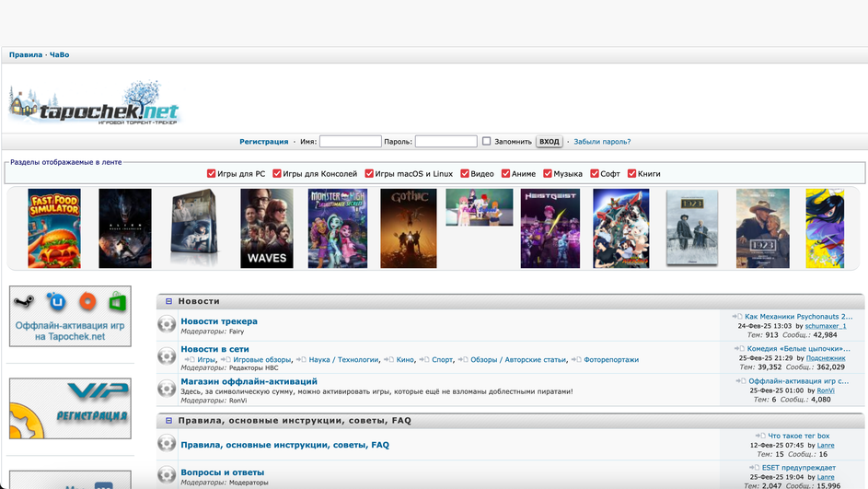Viewport: 868px width, 489px height.
Task: Uncheck the Книги checkbox
Action: (x=631, y=173)
